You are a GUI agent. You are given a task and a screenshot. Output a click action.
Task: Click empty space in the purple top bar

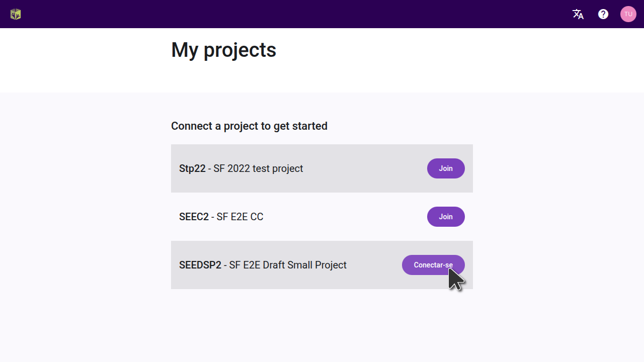tap(302, 14)
